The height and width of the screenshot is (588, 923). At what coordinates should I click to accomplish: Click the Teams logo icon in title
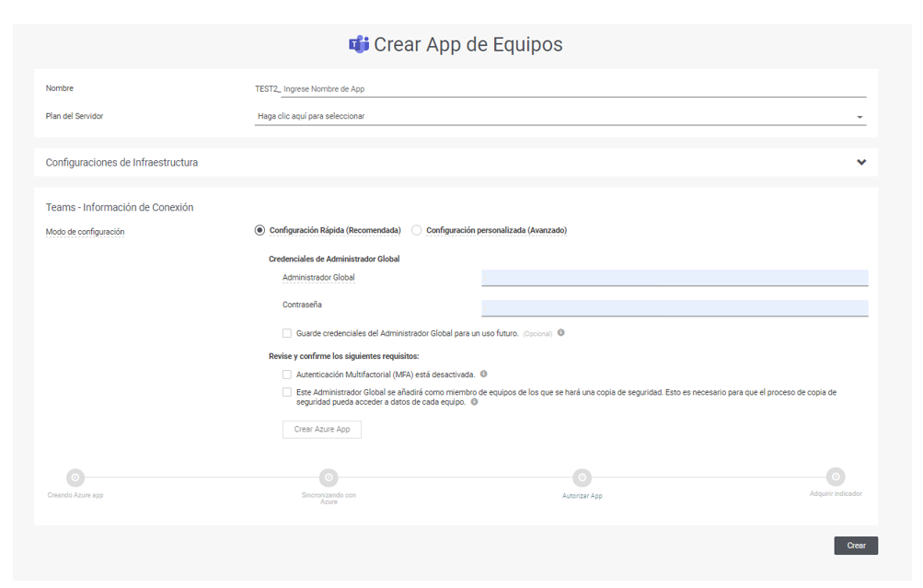tap(359, 44)
